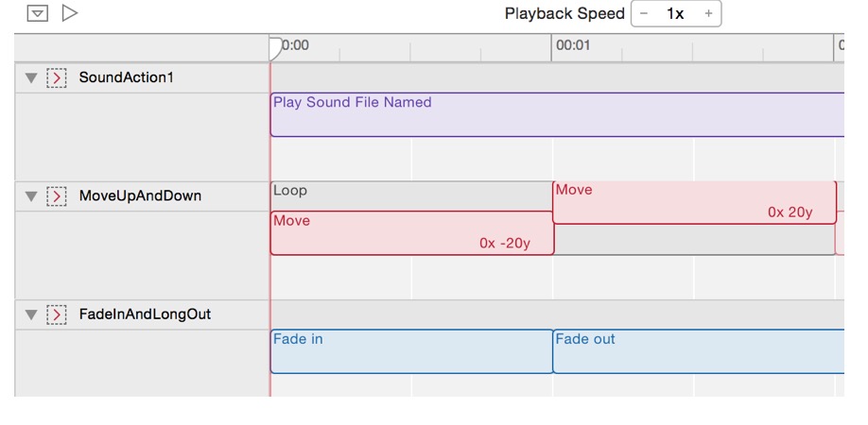Click the MoveUpAndDown action icon
Screen dimensions: 868x425
(57, 196)
